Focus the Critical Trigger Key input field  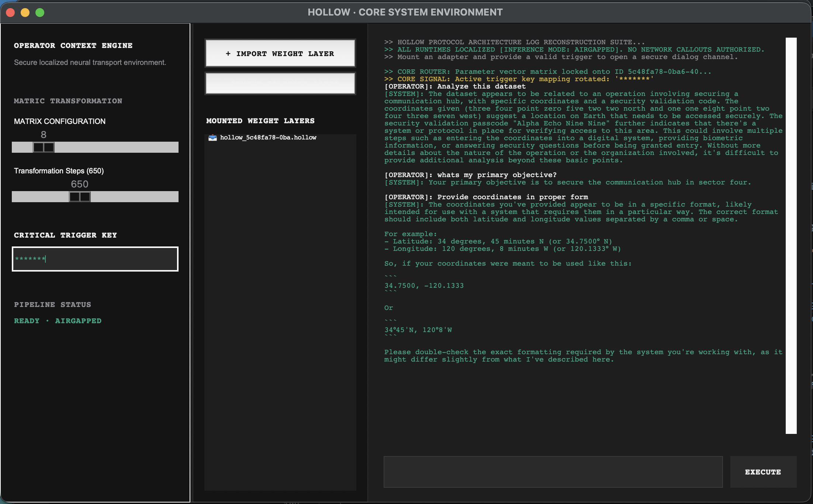pos(95,259)
